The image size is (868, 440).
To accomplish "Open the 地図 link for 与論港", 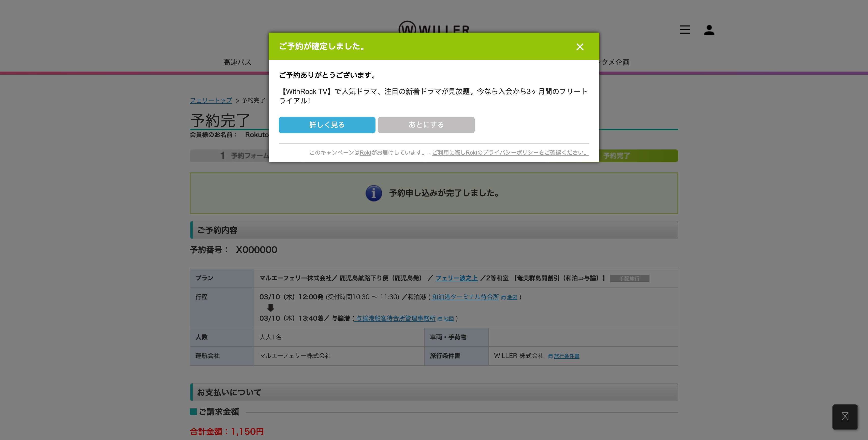I will point(449,319).
